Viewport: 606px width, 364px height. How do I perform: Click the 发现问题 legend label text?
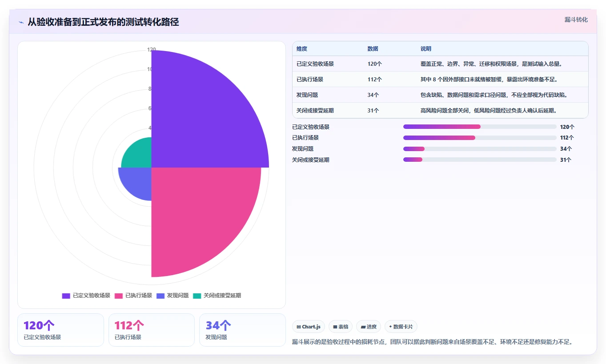click(x=178, y=296)
